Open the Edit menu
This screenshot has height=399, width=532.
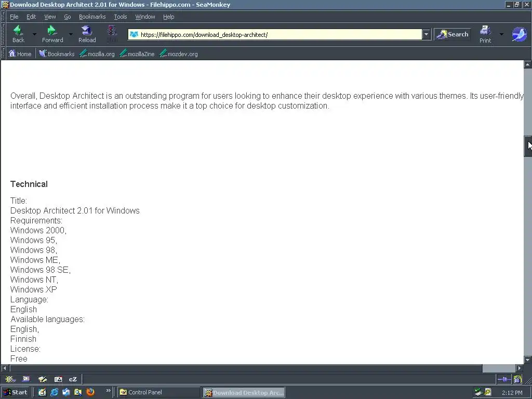click(31, 17)
